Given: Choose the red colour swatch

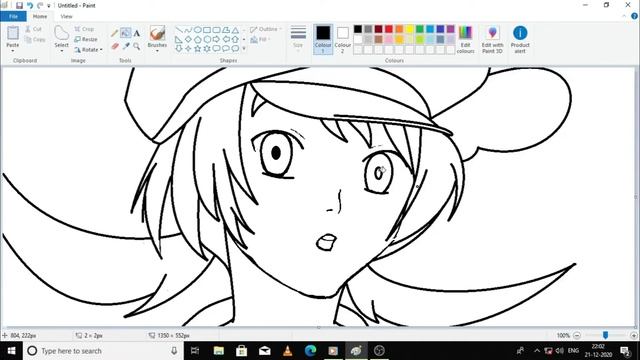Looking at the screenshot, I should [389, 29].
